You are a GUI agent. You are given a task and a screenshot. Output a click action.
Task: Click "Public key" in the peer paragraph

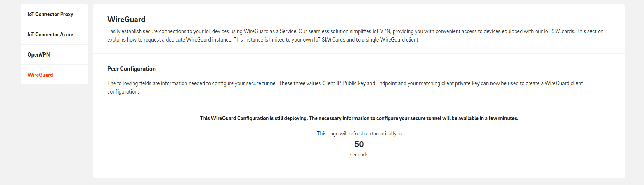(x=354, y=83)
